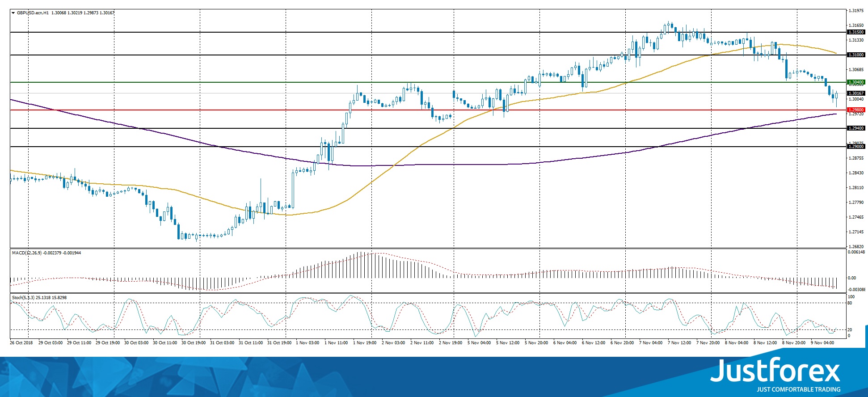Click the 1 Nov 11:00 time label
The width and height of the screenshot is (868, 397).
(336, 343)
